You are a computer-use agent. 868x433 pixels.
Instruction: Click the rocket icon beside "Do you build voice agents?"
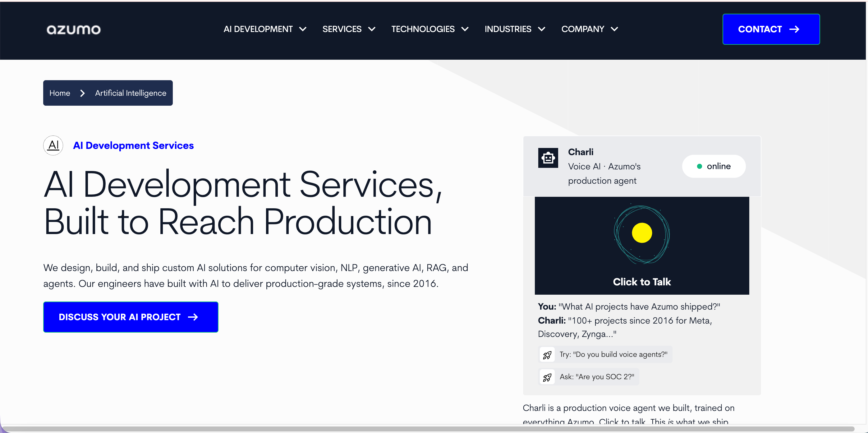coord(547,354)
